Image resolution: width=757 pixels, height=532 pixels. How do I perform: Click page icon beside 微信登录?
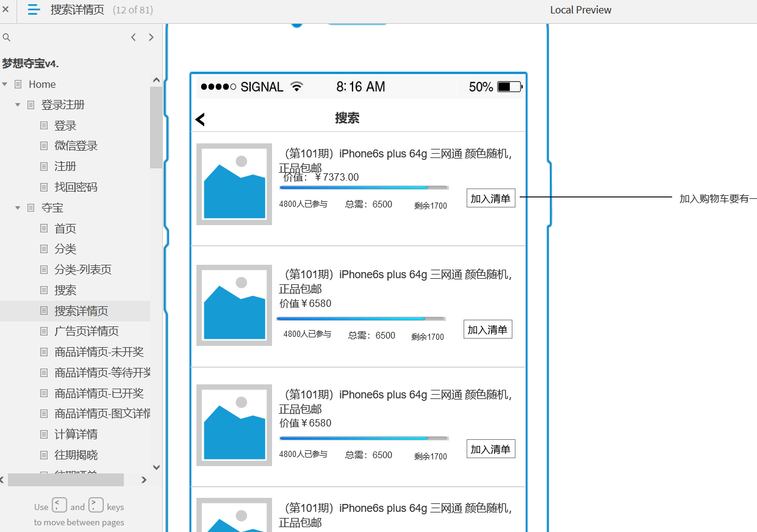43,146
